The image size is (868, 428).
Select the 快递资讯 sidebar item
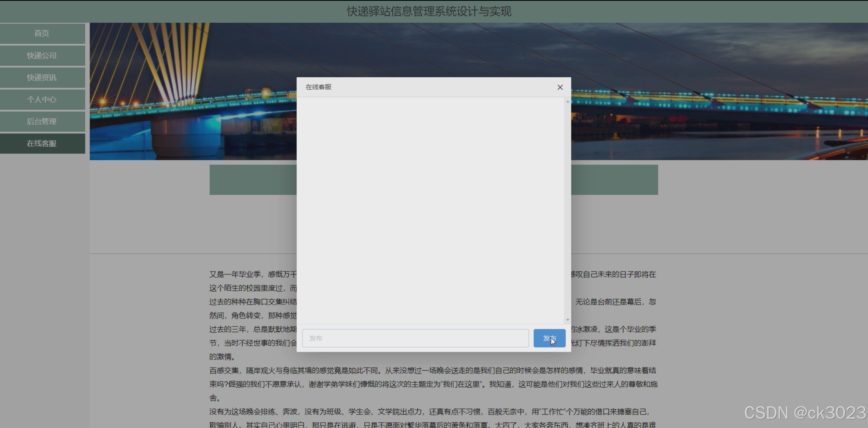[x=42, y=77]
